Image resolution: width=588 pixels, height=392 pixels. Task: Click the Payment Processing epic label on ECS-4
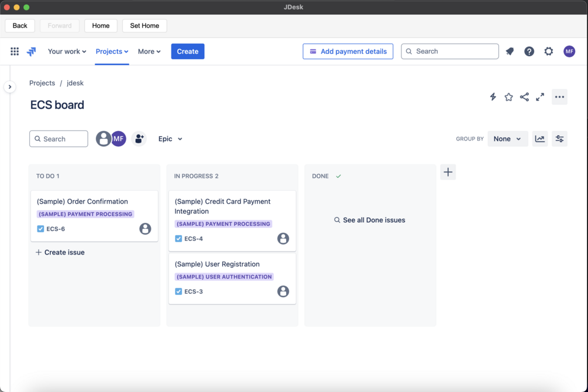[223, 224]
